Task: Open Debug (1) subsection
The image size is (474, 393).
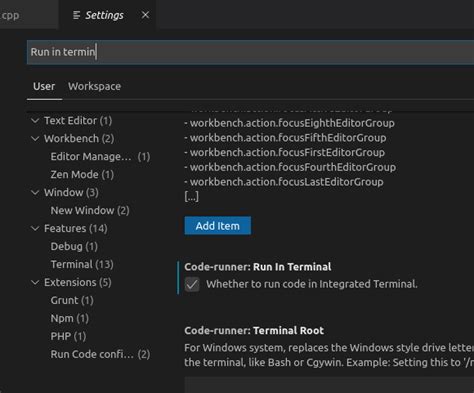Action: [x=74, y=247]
